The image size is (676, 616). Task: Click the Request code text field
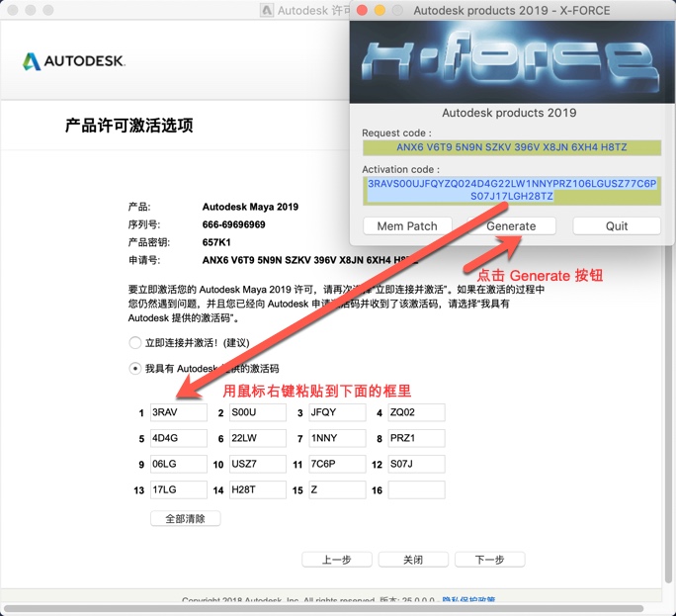tap(511, 147)
